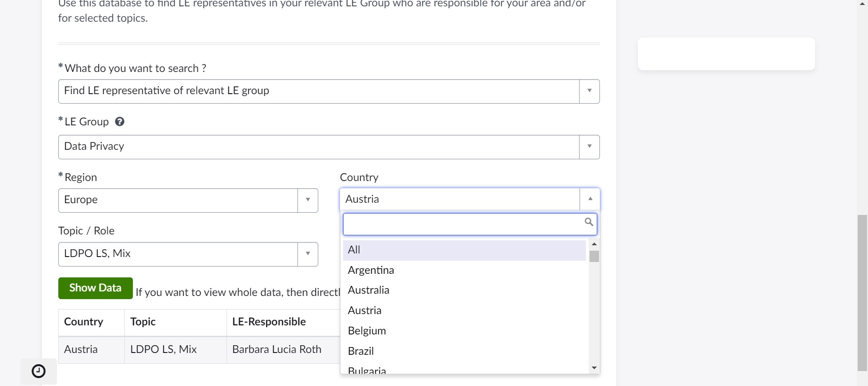
Task: Select 'Belgium' in the country list
Action: (x=464, y=331)
